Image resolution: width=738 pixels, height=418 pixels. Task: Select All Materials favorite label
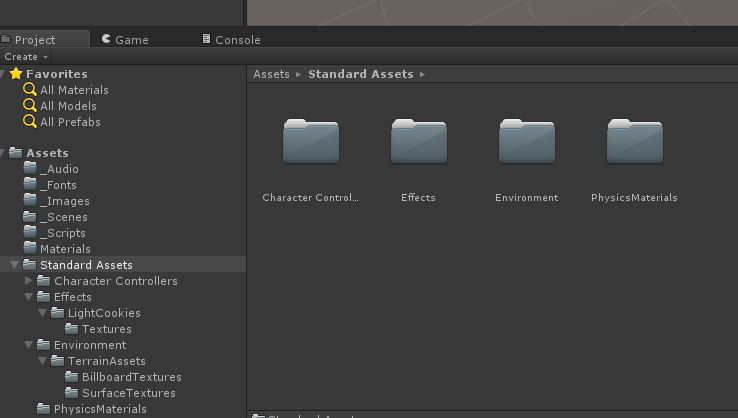[x=74, y=90]
